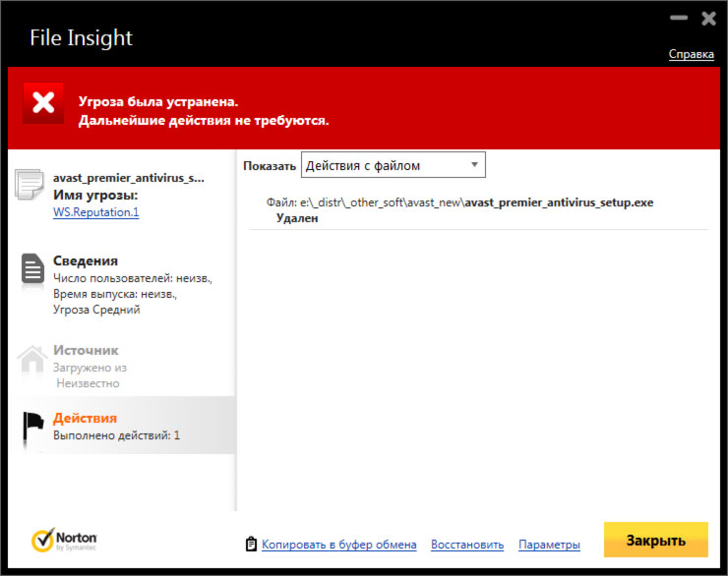This screenshot has height=576, width=728.
Task: Switch to the Источник section
Action: click(86, 350)
